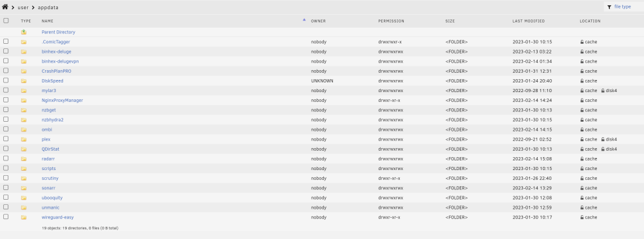Click folder icon beside scrutiny

pyautogui.click(x=24, y=178)
